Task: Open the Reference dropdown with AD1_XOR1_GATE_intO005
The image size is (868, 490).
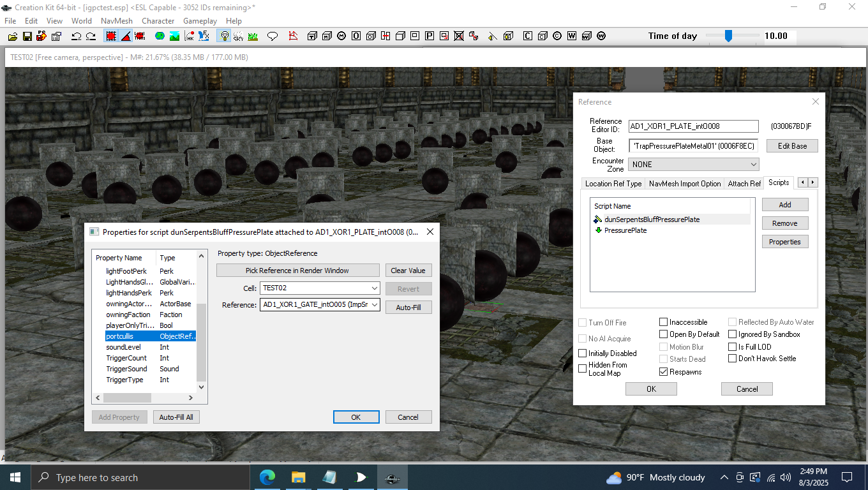Action: (320, 305)
